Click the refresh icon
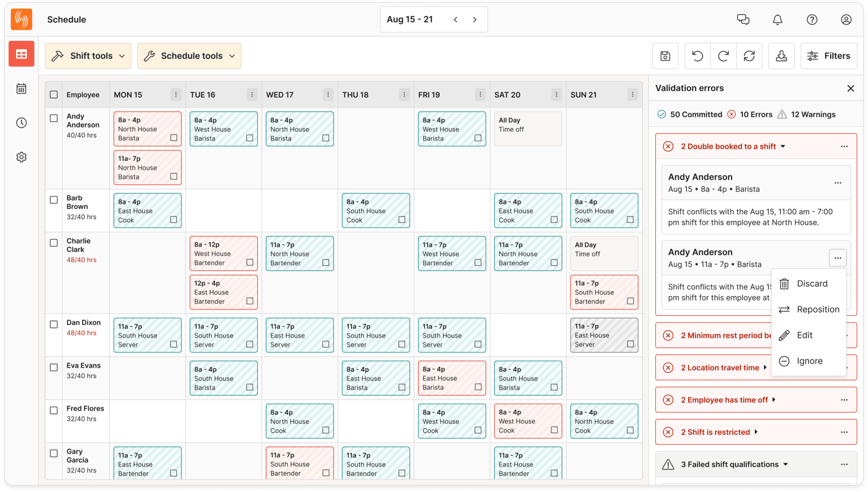The image size is (868, 492). click(x=749, y=56)
